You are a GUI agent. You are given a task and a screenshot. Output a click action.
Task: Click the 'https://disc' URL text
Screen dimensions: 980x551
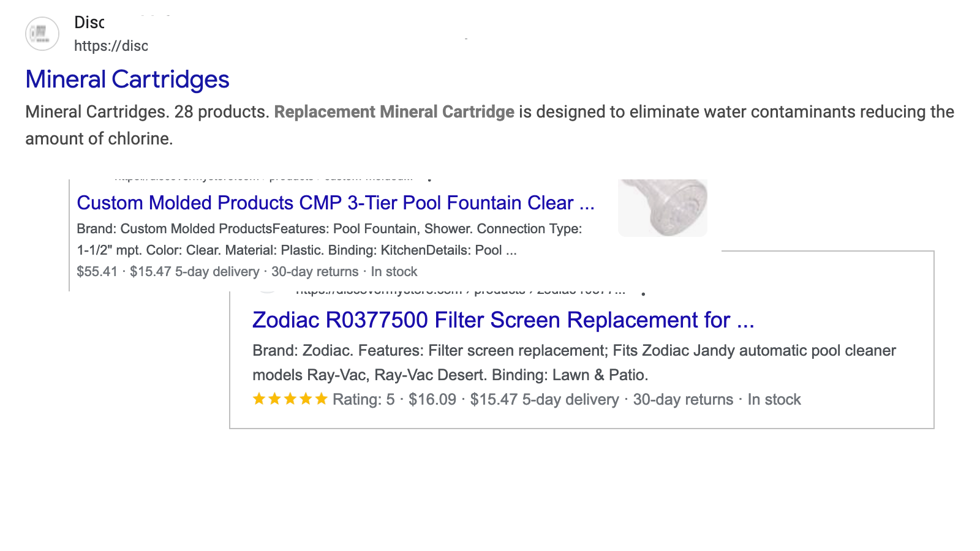[x=111, y=46]
